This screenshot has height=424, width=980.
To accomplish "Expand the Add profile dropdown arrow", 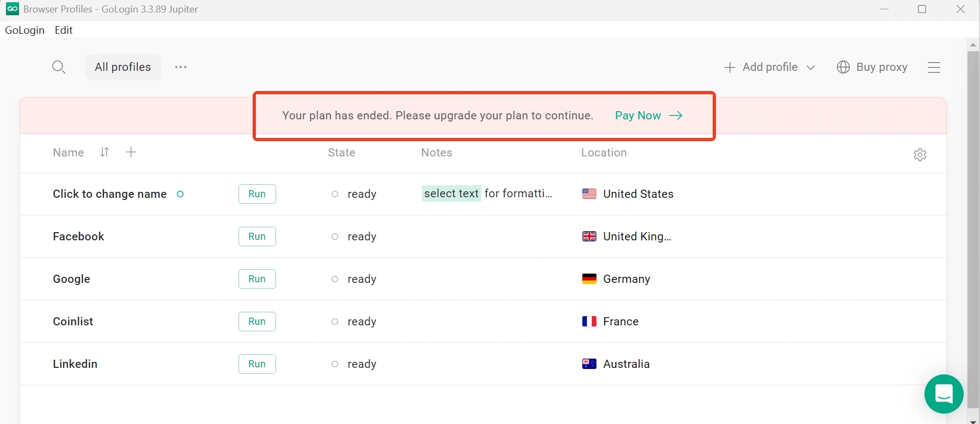I will click(x=811, y=68).
